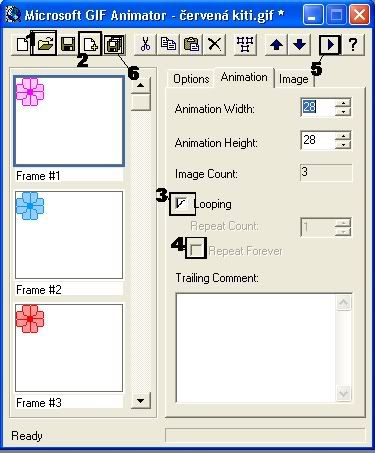Toggle the Looping checkbox

tap(181, 203)
